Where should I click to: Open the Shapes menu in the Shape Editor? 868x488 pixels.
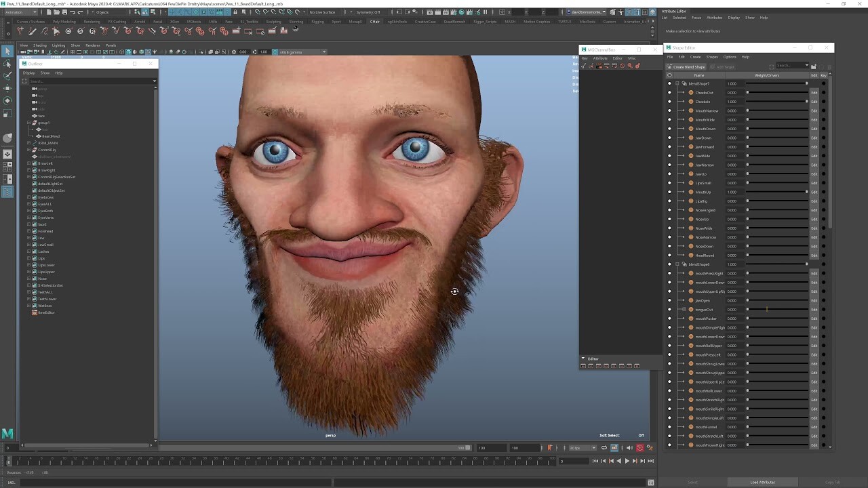tap(711, 57)
